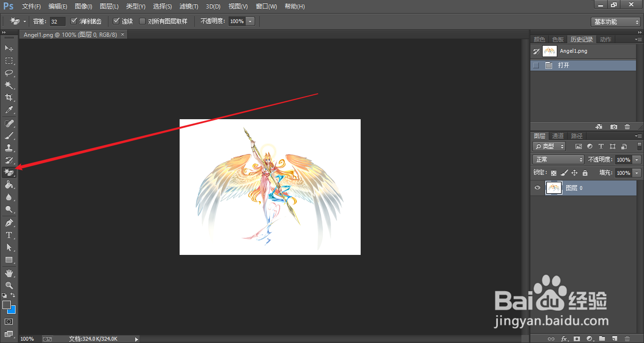Select the Hand tool
644x343 pixels.
click(x=9, y=273)
